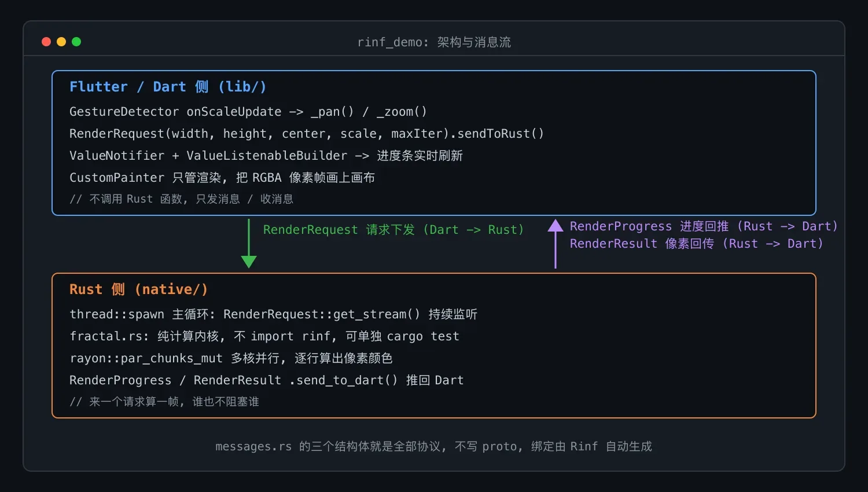Select the "ValueNotifier + ValueListenableBuilder" line
This screenshot has height=492, width=868.
(266, 156)
